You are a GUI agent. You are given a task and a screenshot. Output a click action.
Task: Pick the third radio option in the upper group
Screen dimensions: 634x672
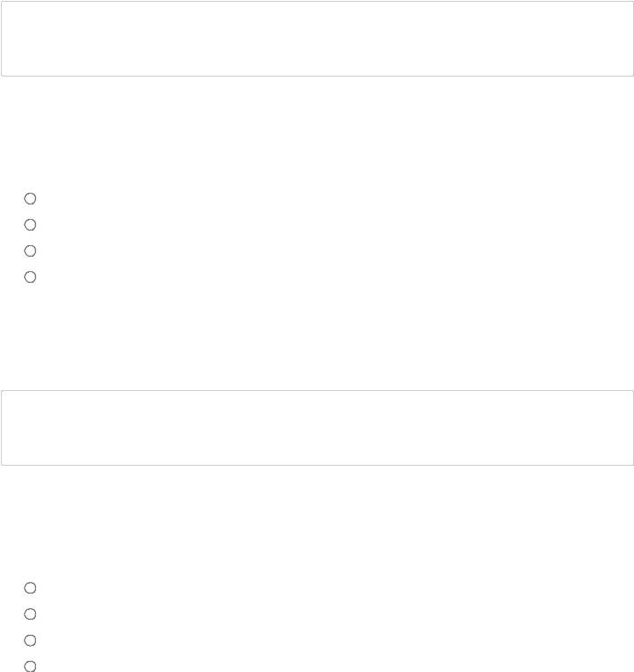(x=30, y=250)
